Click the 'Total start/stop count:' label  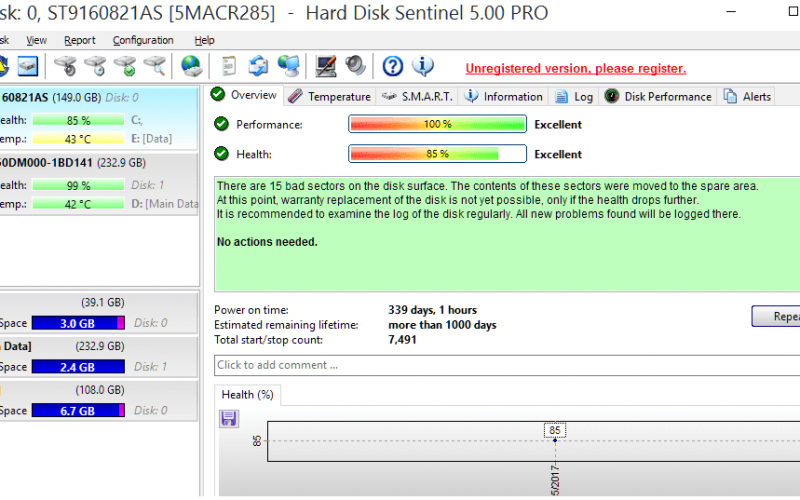[x=268, y=340]
